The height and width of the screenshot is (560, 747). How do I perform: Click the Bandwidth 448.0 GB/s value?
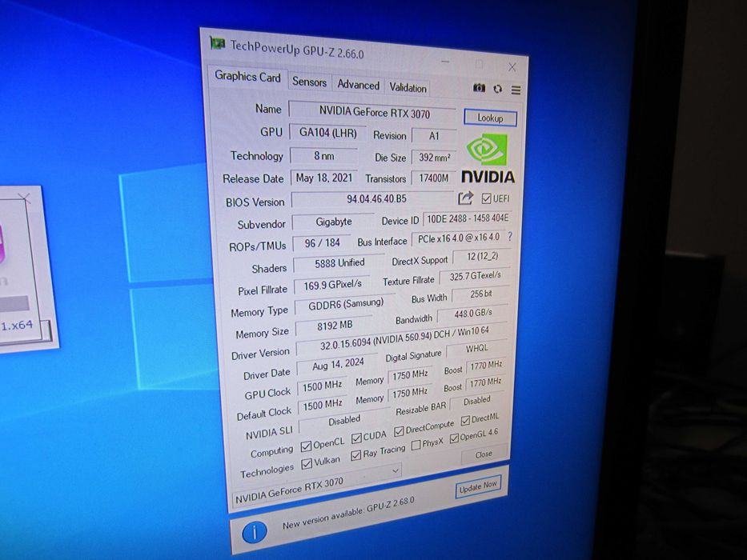pyautogui.click(x=472, y=314)
